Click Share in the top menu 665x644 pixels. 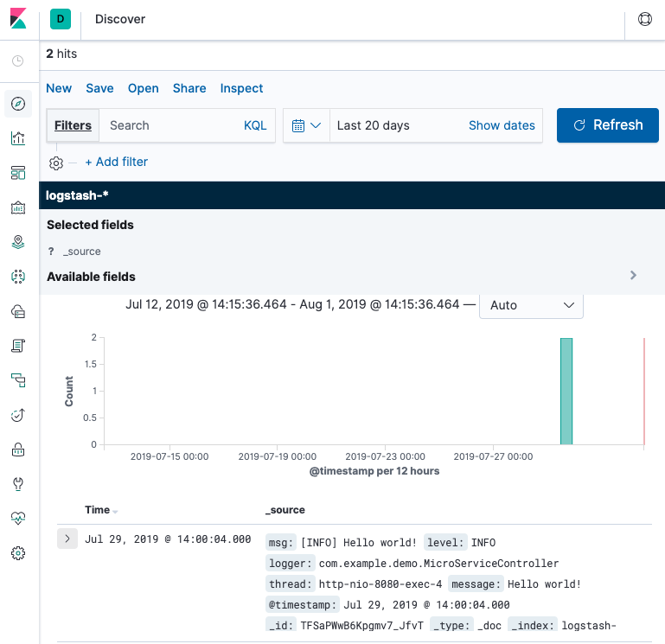point(189,88)
